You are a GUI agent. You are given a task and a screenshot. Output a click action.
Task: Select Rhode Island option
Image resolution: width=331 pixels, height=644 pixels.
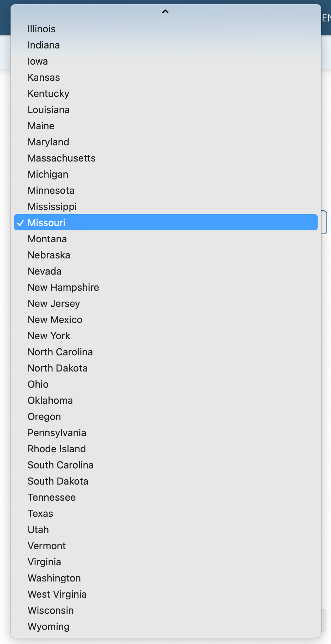point(57,449)
